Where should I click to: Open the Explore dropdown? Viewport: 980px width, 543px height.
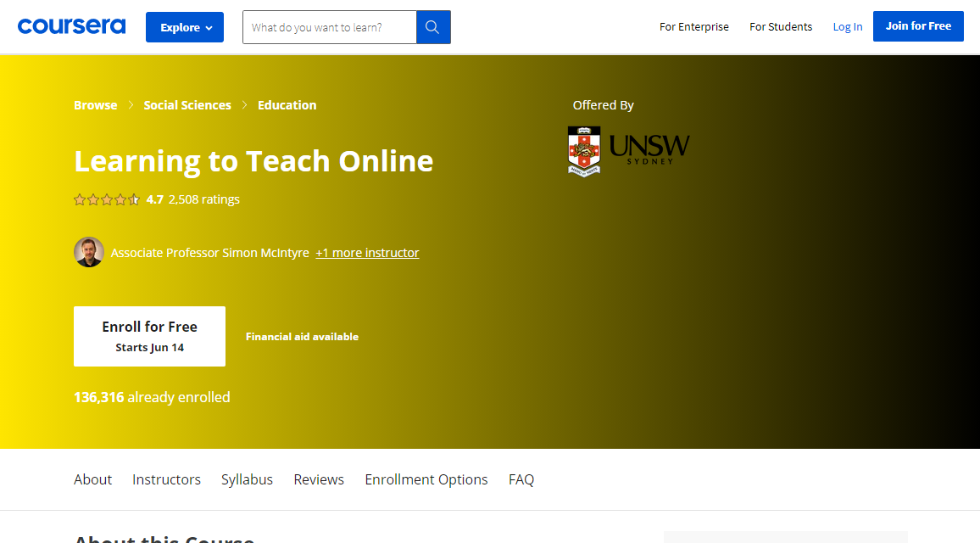tap(184, 26)
